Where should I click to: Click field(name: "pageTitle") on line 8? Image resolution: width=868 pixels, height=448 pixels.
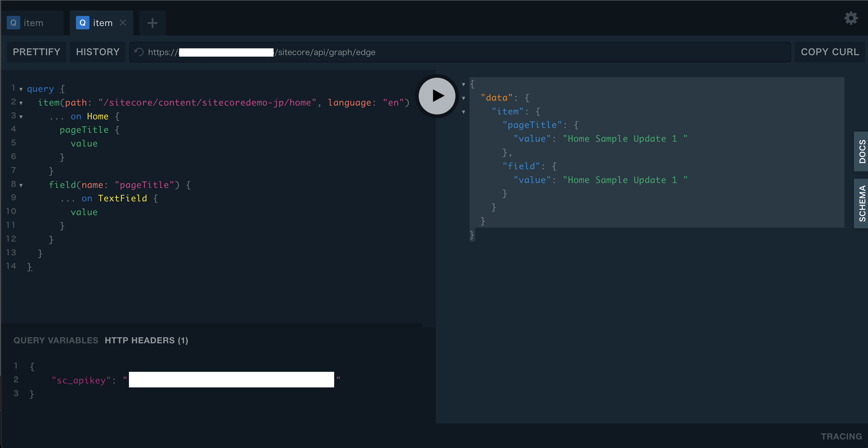pyautogui.click(x=114, y=185)
